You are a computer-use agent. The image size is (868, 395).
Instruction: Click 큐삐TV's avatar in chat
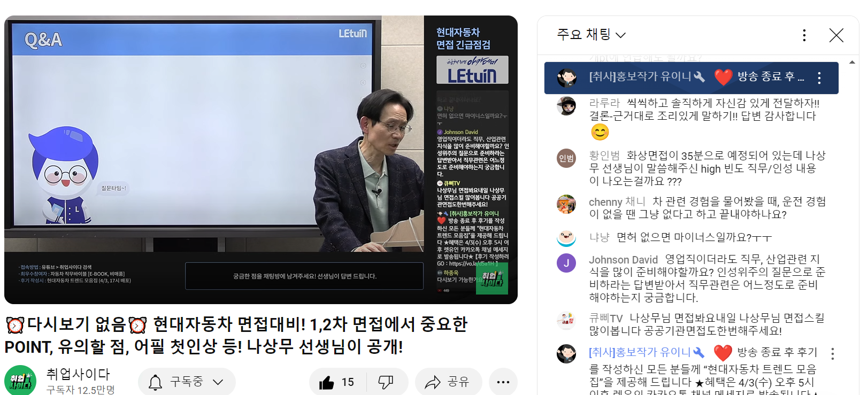pos(566,321)
